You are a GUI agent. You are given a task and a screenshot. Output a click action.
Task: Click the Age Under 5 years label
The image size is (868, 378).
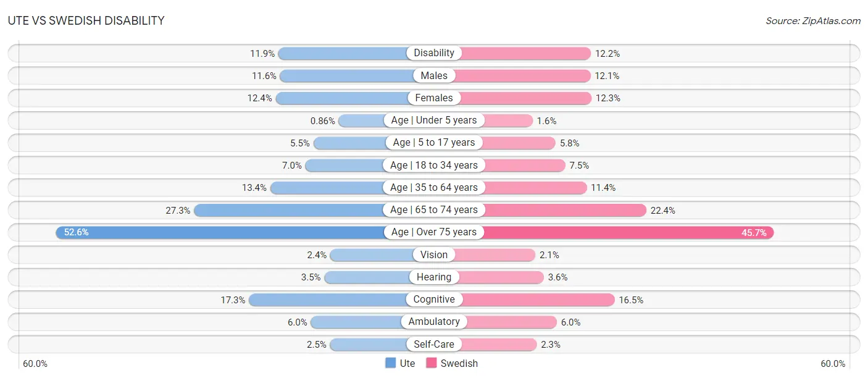pyautogui.click(x=434, y=120)
